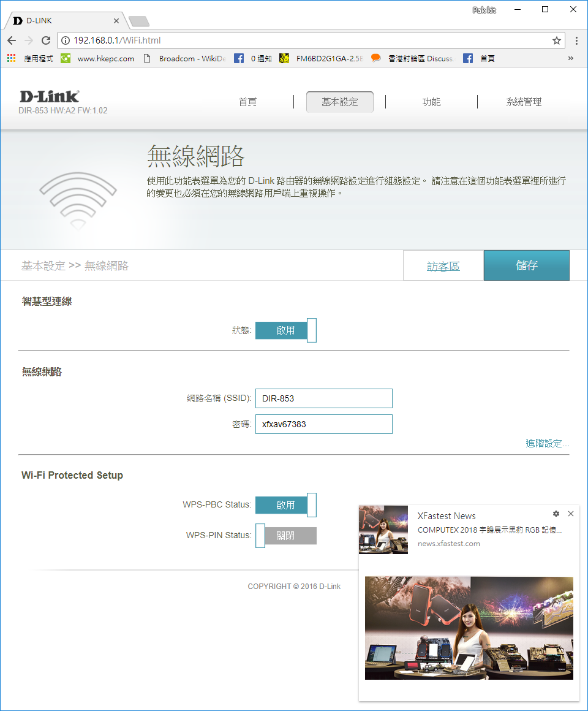The image size is (588, 711).
Task: Open the 基本設定 navigation menu
Action: pyautogui.click(x=340, y=102)
